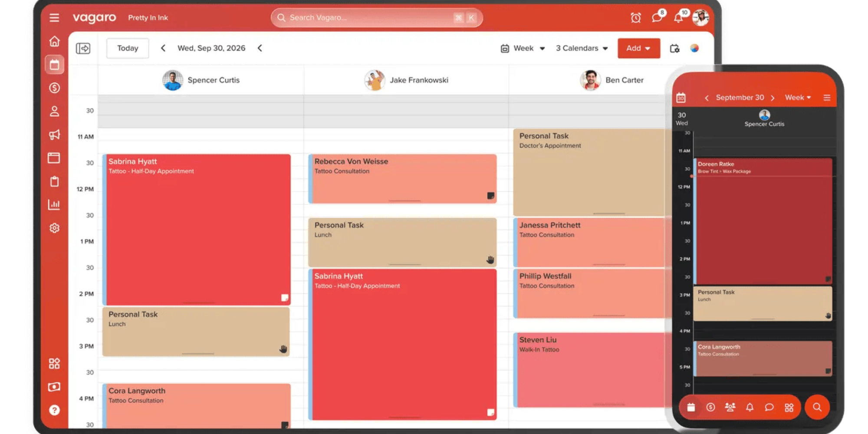
Task: Select the Jake Frankowski column header
Action: [x=406, y=80]
